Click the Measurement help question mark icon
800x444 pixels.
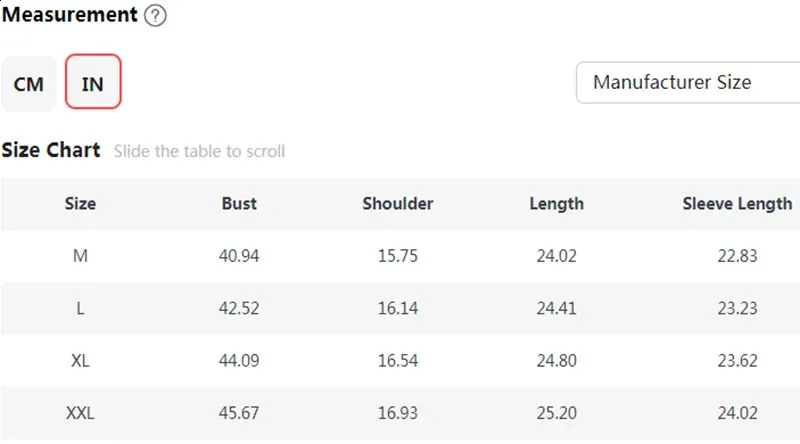coord(155,15)
